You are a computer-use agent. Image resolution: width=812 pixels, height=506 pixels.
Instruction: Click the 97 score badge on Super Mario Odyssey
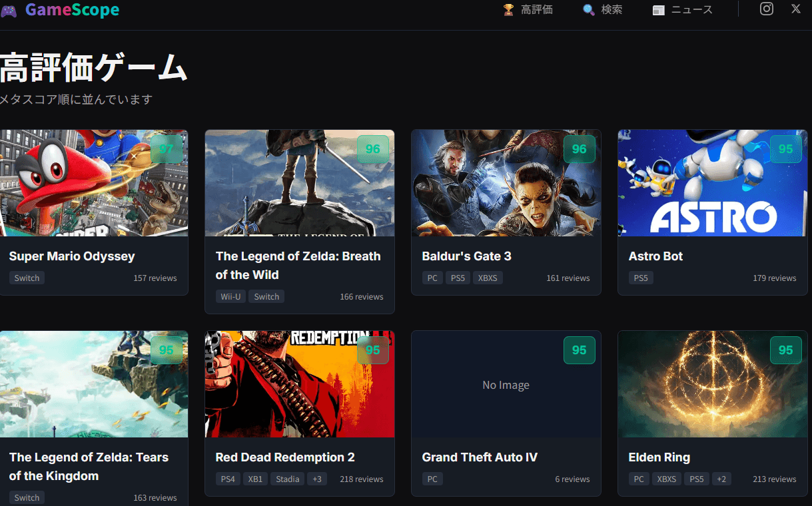coord(166,149)
